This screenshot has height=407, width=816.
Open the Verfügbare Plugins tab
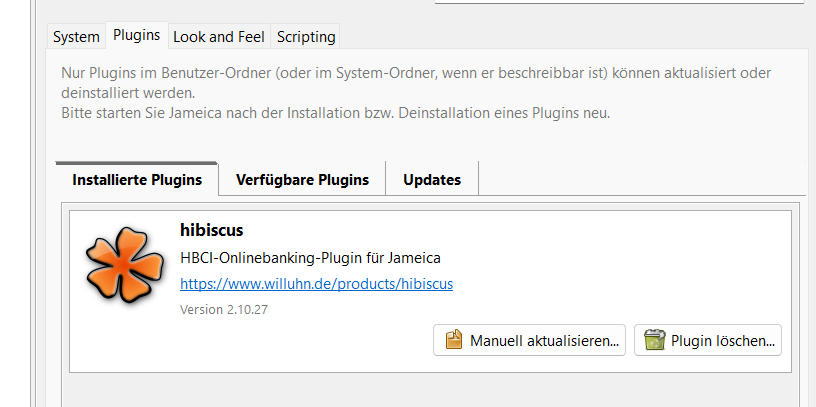(302, 180)
